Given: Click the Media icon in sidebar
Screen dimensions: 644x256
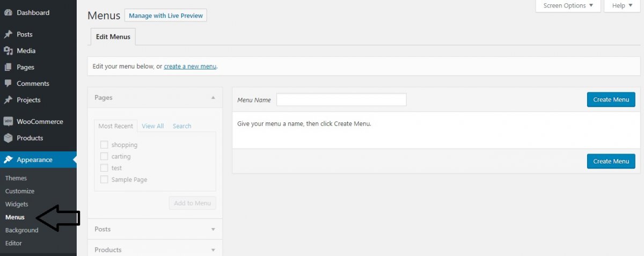Looking at the screenshot, I should [8, 51].
